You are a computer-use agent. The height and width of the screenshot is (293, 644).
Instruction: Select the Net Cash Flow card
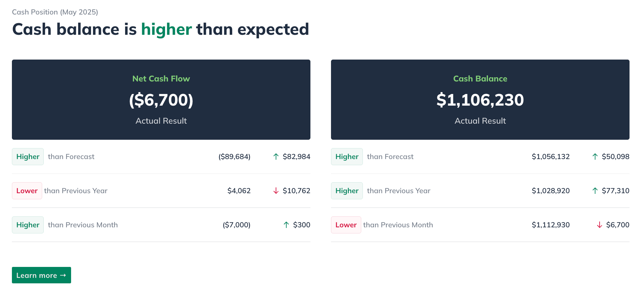[x=161, y=99]
